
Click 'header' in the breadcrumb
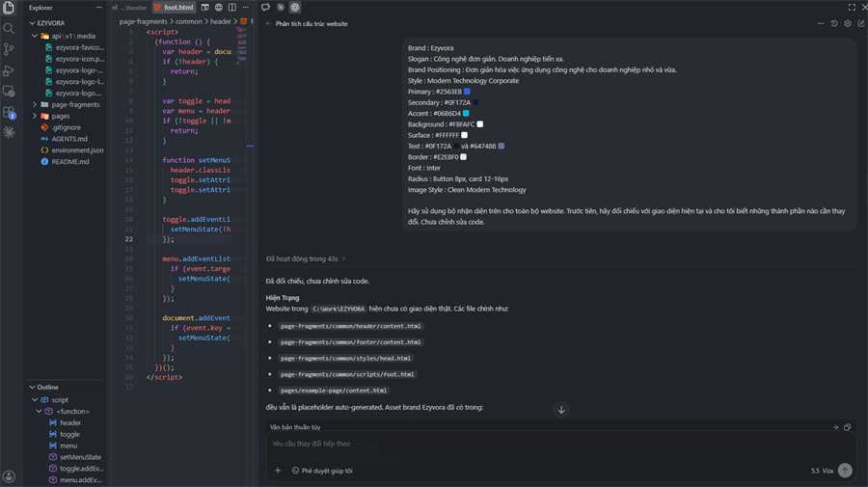point(220,21)
